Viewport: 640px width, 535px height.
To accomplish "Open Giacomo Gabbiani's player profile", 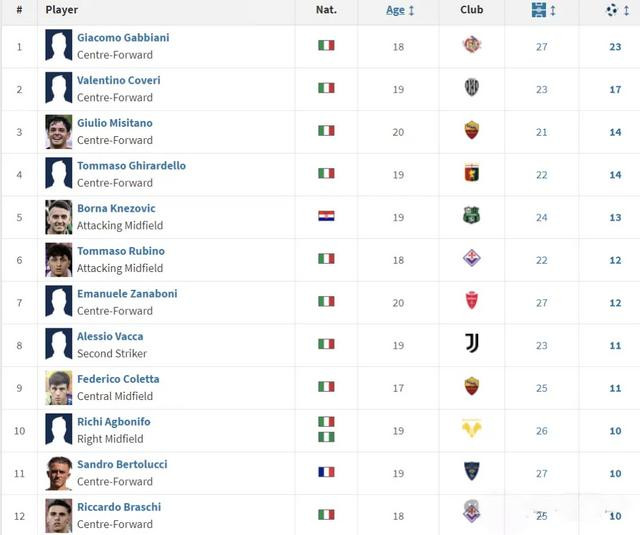I will coord(123,38).
